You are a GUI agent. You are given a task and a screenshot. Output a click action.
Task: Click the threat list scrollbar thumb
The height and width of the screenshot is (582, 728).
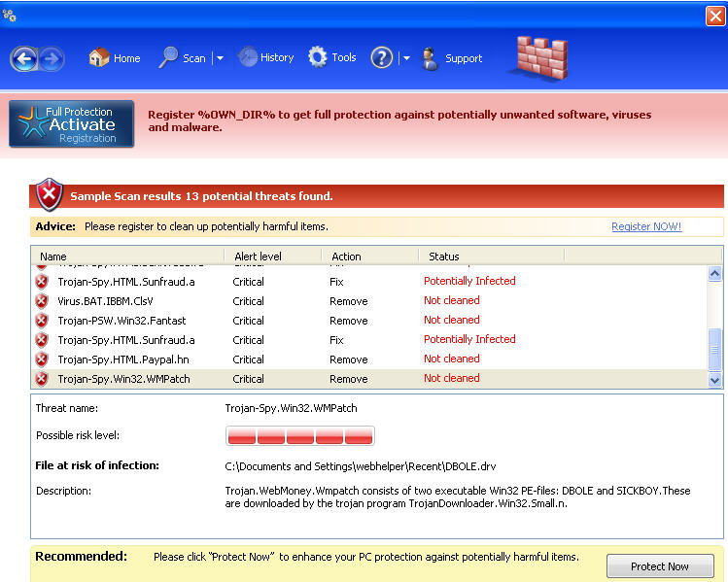(715, 350)
